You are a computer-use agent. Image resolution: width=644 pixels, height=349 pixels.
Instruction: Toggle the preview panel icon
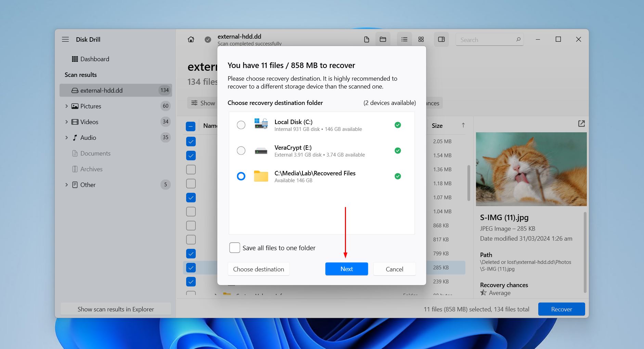click(x=441, y=39)
